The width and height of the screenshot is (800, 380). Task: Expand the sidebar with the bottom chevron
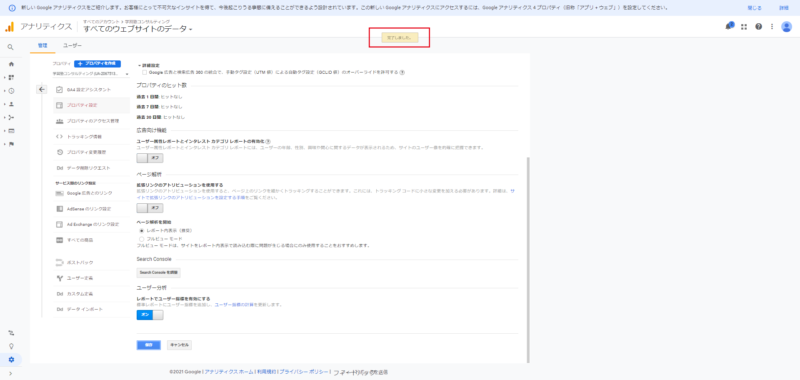[x=11, y=373]
